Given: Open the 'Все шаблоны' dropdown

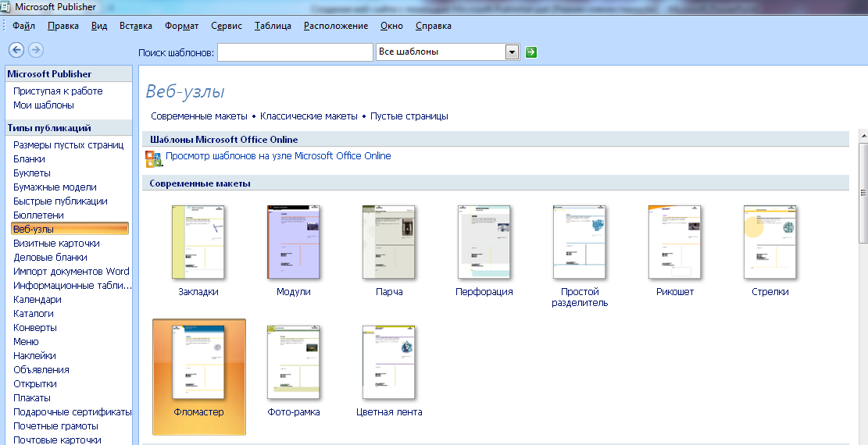Looking at the screenshot, I should (512, 52).
